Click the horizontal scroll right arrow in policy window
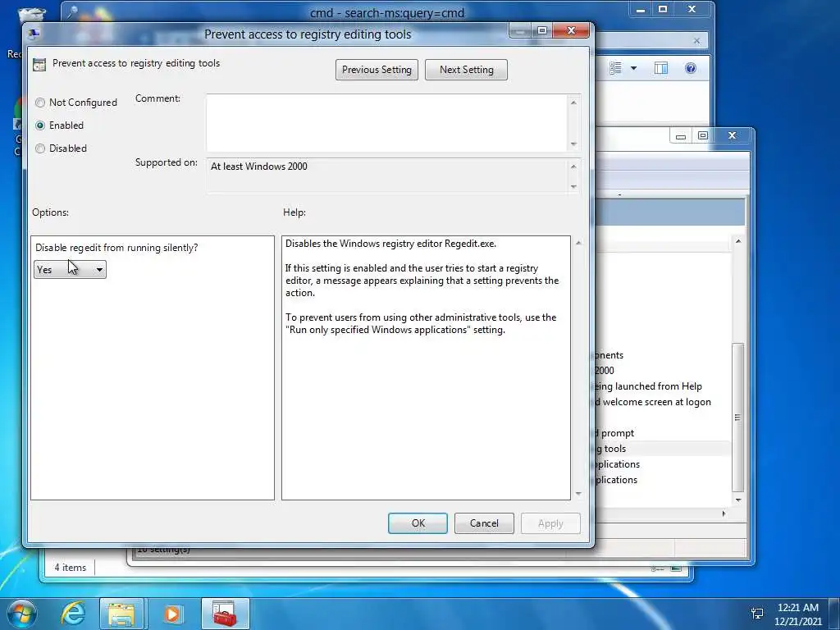 tap(724, 514)
